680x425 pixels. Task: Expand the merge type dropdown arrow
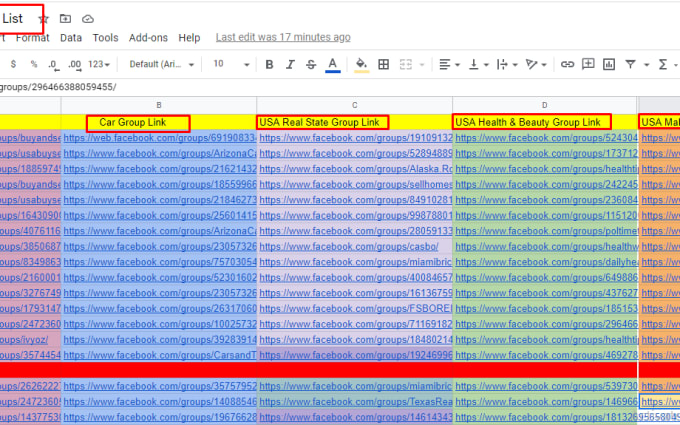422,65
